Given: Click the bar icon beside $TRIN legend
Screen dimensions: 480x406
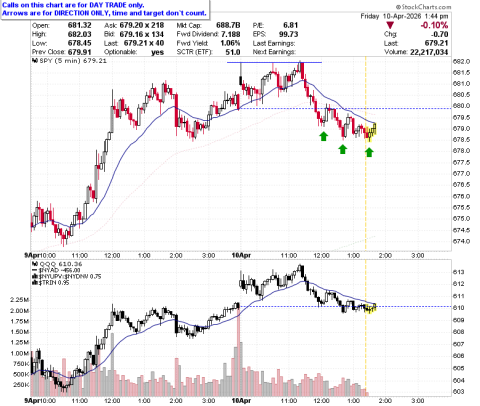Looking at the screenshot, I should click(x=34, y=283).
